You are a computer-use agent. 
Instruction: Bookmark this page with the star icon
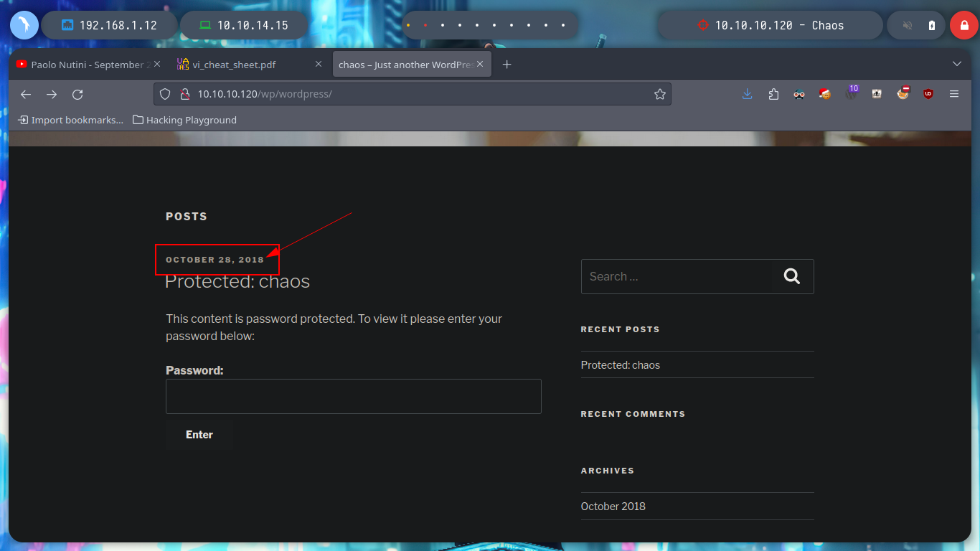(660, 94)
